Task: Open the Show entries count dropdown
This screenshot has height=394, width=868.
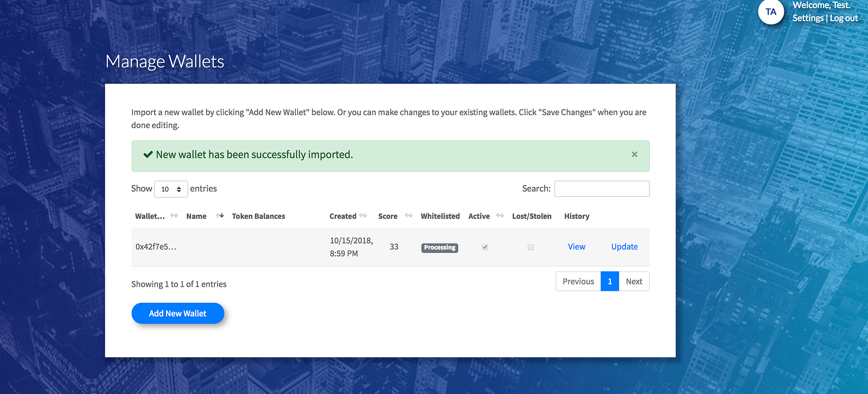Action: tap(171, 189)
